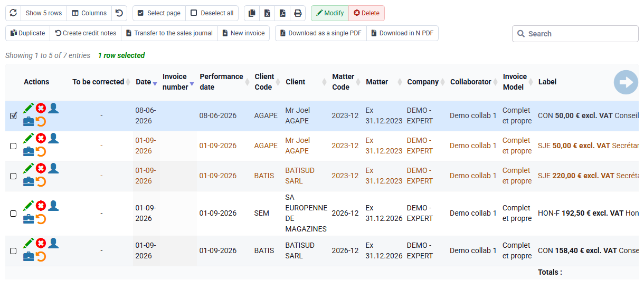Edit the 08-06-2026 AGAPE invoice with the pencil
This screenshot has height=290, width=644.
29,108
